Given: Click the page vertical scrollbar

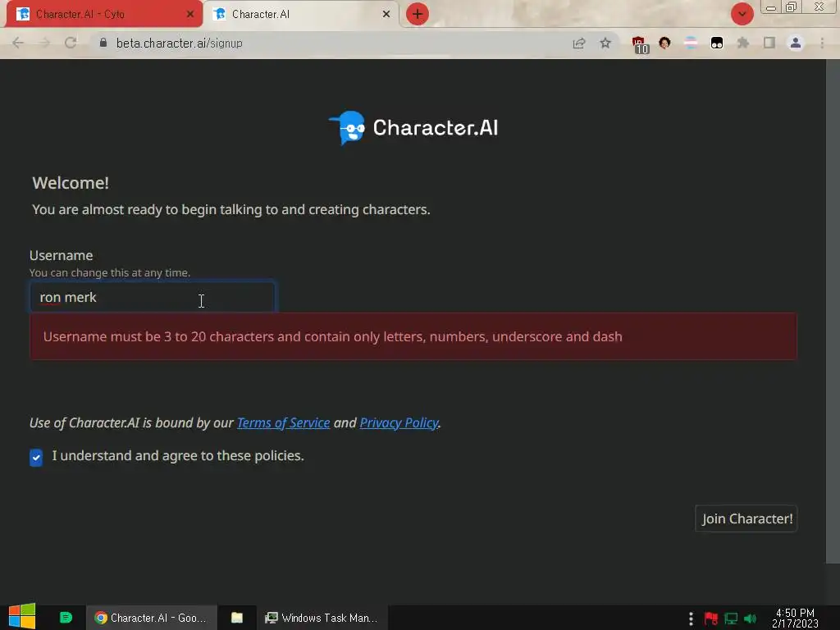Looking at the screenshot, I should [833, 311].
